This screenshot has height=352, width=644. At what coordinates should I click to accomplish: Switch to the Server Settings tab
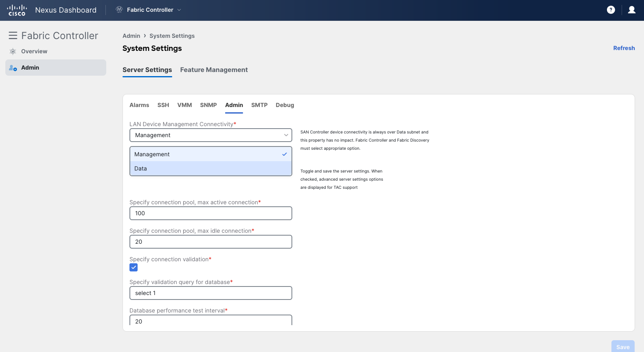coord(147,70)
